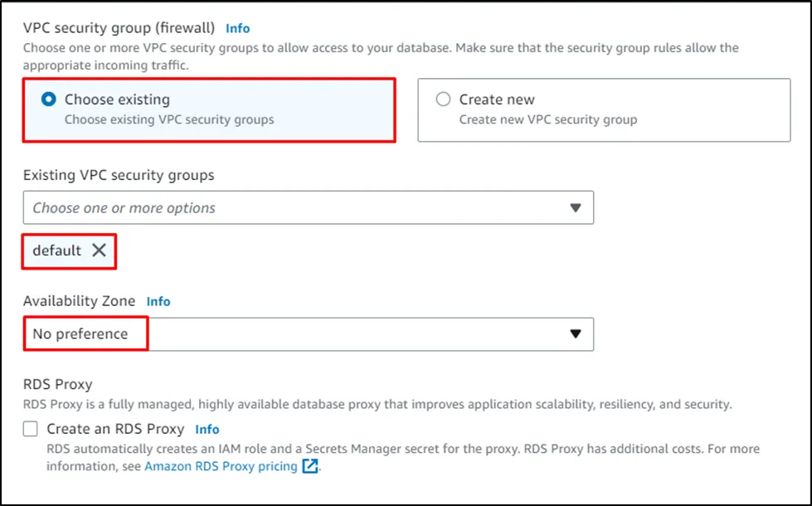Image resolution: width=812 pixels, height=506 pixels.
Task: Open Info link for VPC security group
Action: coord(238,28)
